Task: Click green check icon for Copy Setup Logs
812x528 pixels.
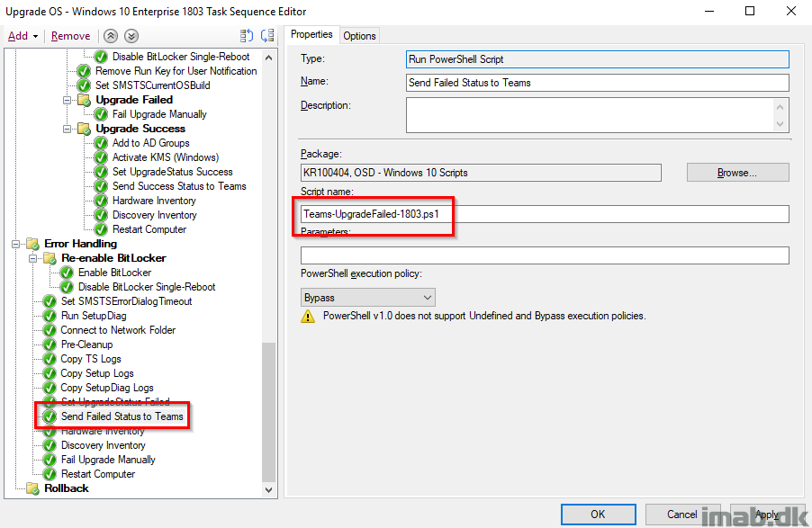Action: (x=50, y=373)
